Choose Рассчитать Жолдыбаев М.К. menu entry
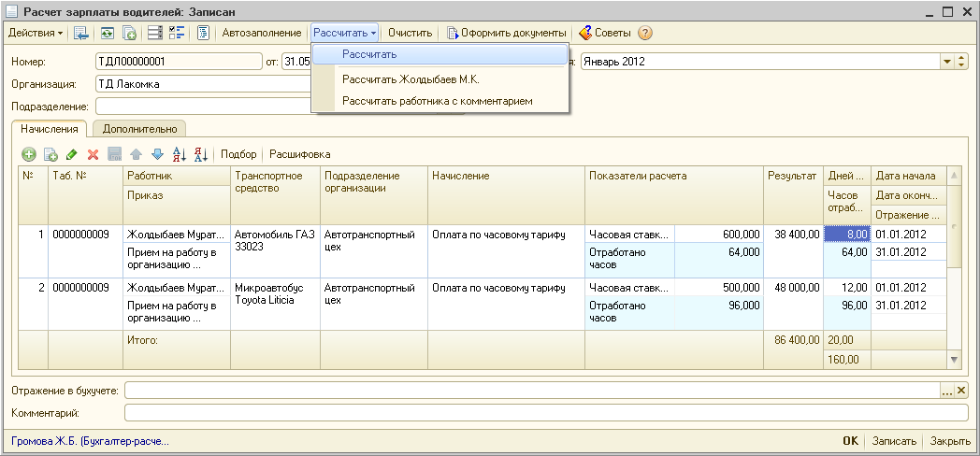This screenshot has height=456, width=980. [x=411, y=79]
